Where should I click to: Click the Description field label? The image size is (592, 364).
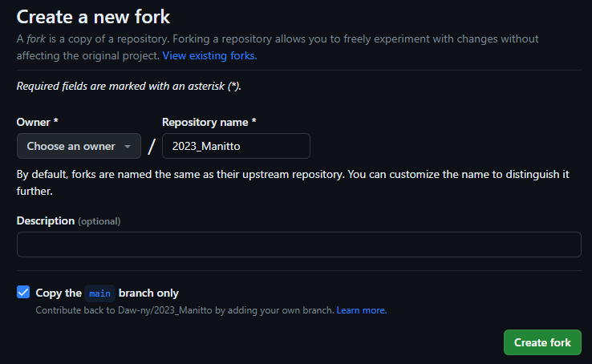46,220
